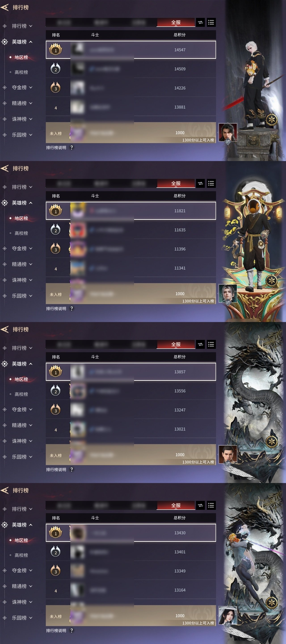Select 高校榜 in the sidebar beside score 14509
286x644 pixels.
coord(21,72)
